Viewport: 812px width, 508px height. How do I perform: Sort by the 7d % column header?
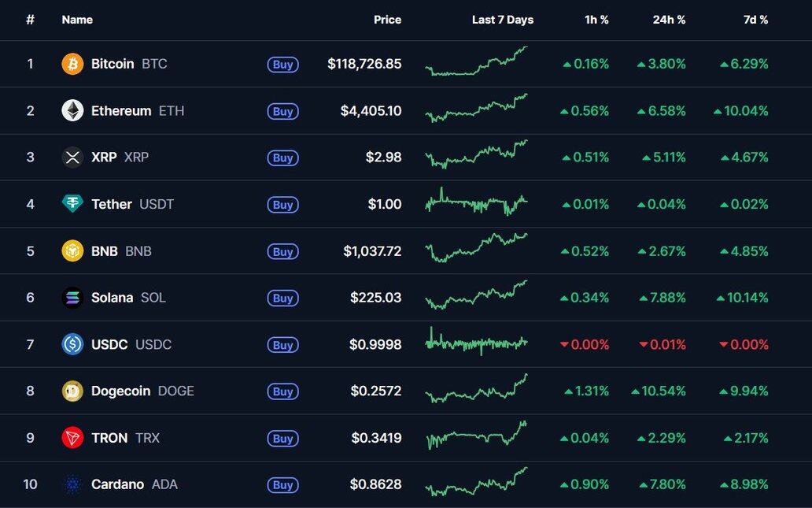coord(755,20)
